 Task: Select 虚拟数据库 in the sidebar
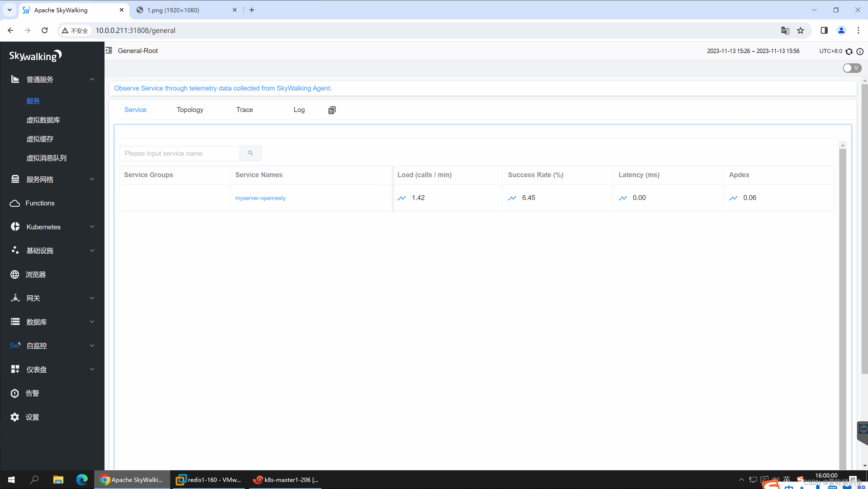coord(43,120)
